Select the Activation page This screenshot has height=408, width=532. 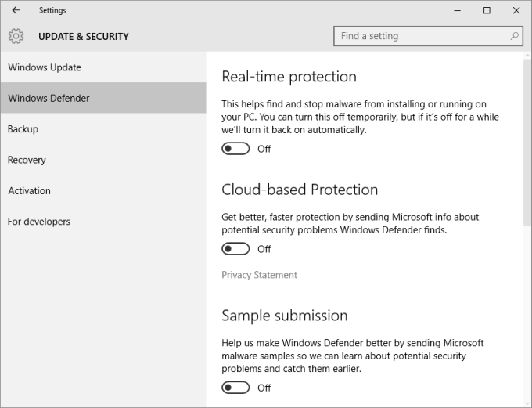pos(30,190)
